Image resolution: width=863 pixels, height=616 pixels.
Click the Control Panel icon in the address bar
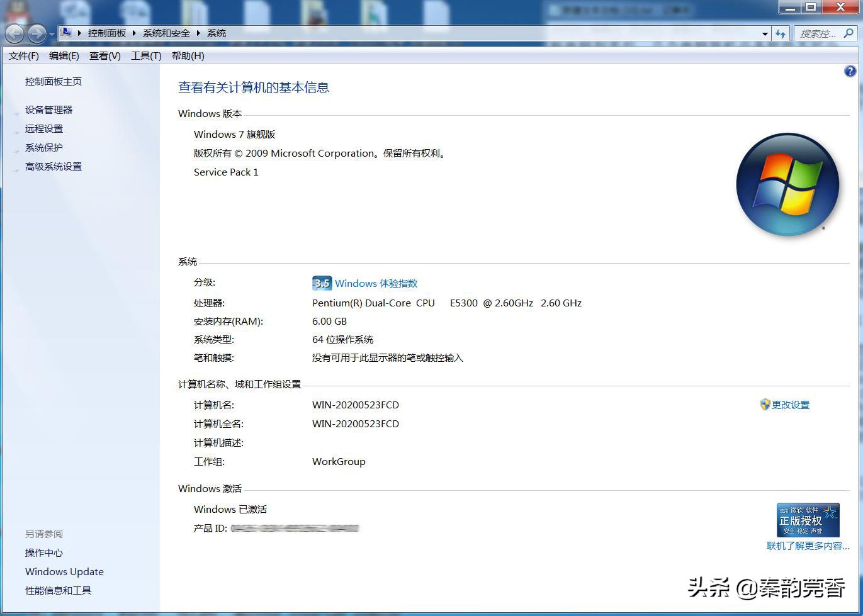pos(65,33)
